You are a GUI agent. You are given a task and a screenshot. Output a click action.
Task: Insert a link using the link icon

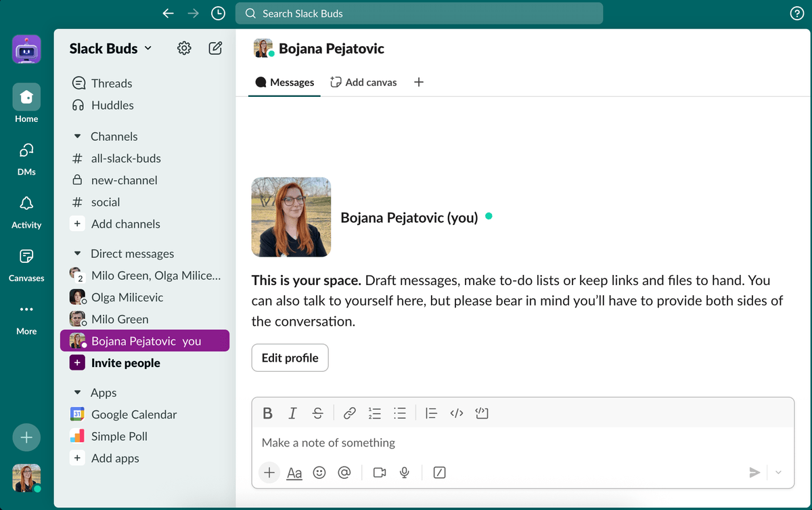click(349, 413)
